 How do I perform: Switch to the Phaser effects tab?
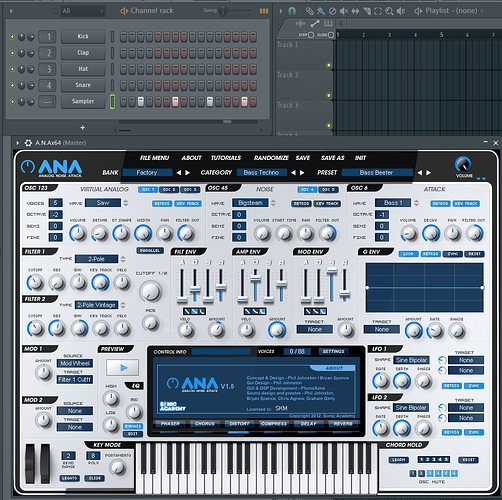170,424
